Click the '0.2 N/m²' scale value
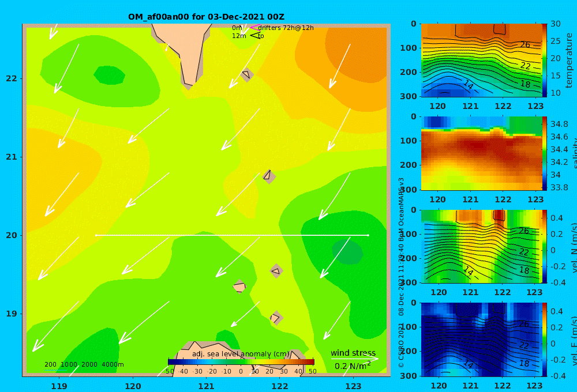The height and width of the screenshot is (392, 577). [x=353, y=366]
